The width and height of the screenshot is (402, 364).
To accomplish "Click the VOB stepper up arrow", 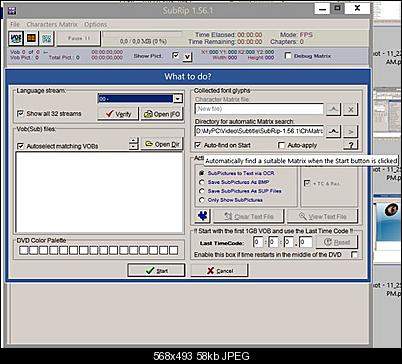I will click(x=133, y=141).
